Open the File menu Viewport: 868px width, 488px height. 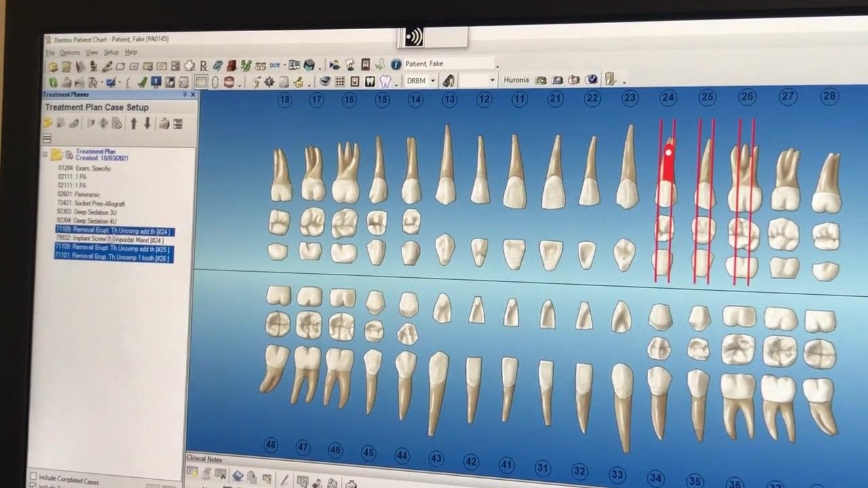point(50,53)
